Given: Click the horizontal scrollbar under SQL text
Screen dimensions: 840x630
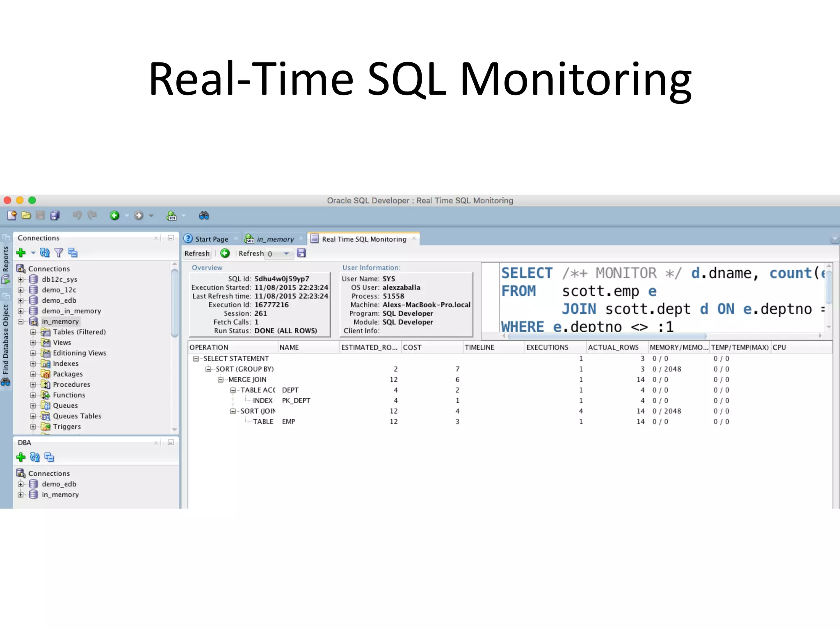Looking at the screenshot, I should coord(607,336).
